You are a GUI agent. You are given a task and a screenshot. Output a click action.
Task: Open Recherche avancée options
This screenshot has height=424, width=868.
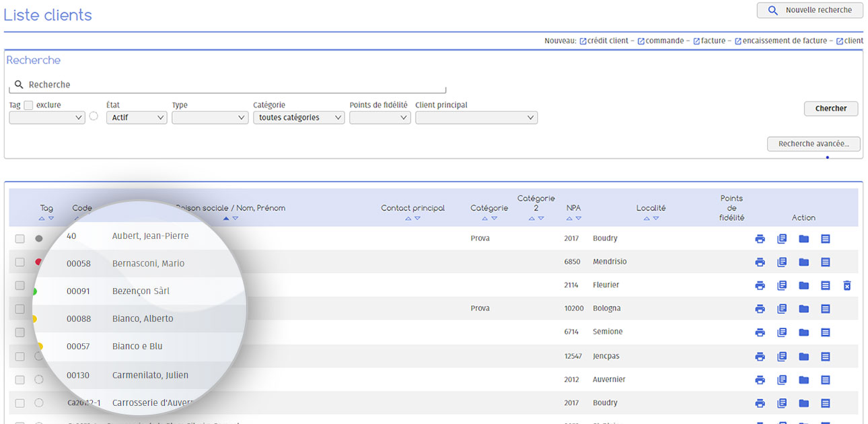pyautogui.click(x=813, y=143)
